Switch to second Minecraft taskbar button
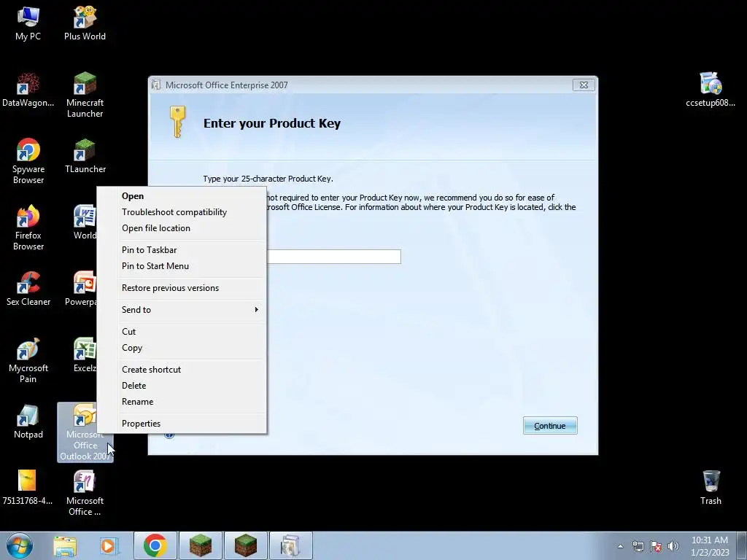This screenshot has height=560, width=747. point(245,545)
